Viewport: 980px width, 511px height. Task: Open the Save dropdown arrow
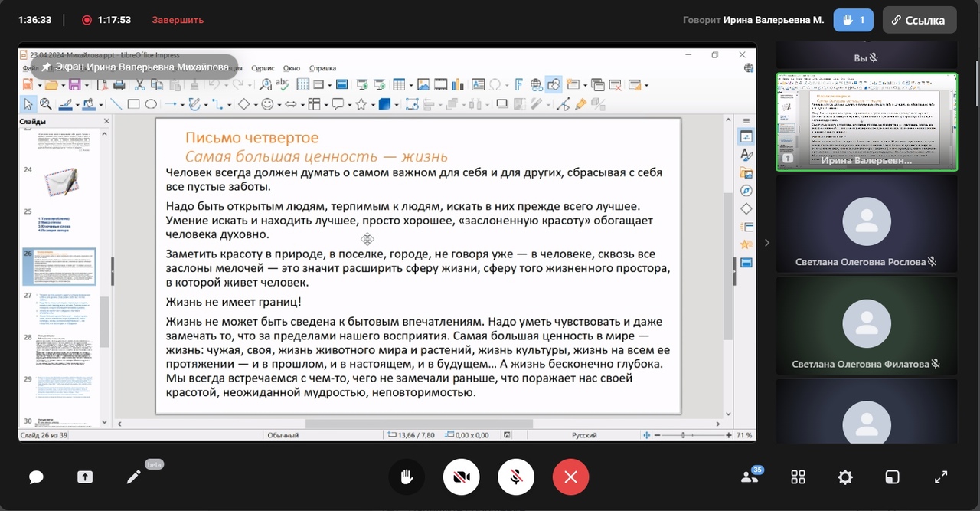click(87, 85)
